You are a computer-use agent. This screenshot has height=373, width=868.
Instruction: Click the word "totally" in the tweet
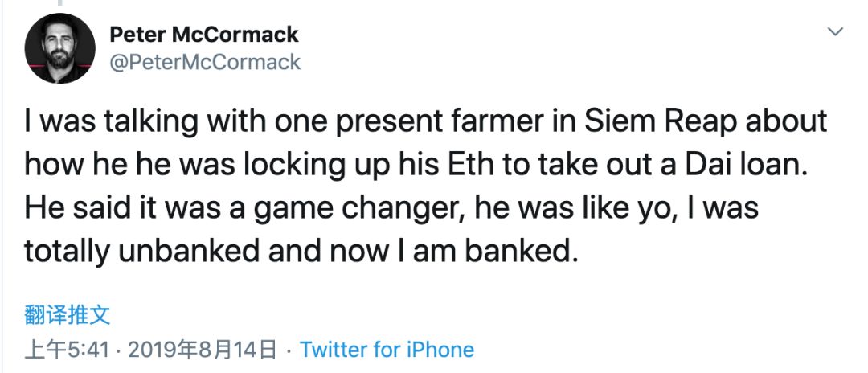pos(69,252)
